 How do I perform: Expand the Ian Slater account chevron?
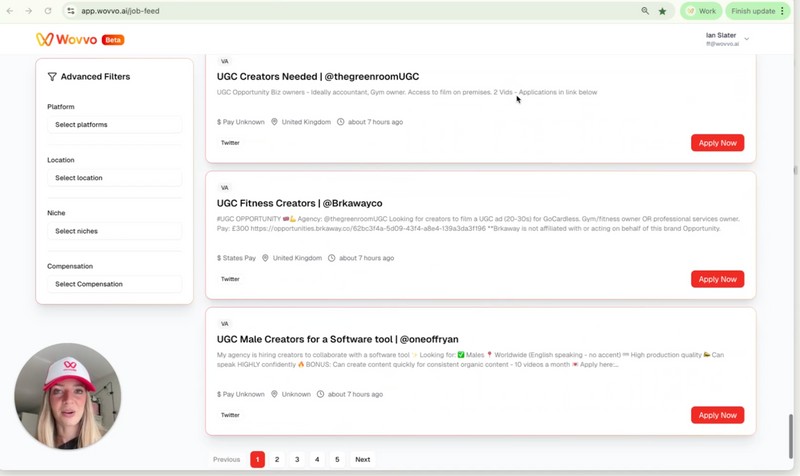[x=746, y=39]
